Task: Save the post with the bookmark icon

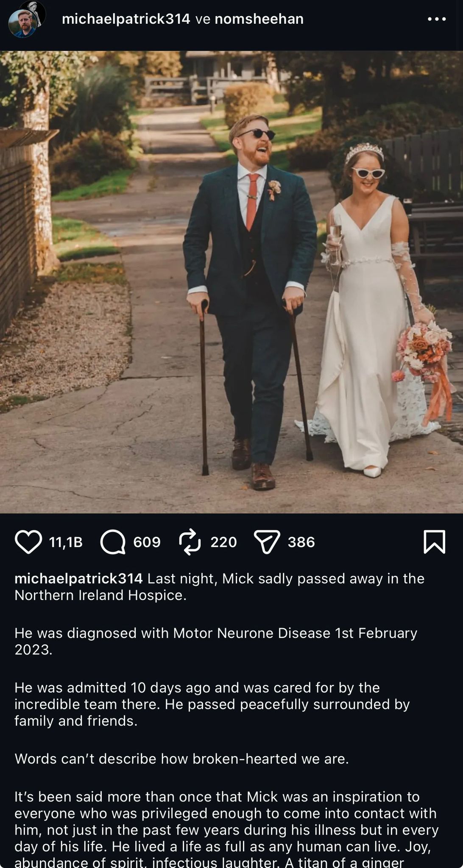Action: tap(435, 542)
